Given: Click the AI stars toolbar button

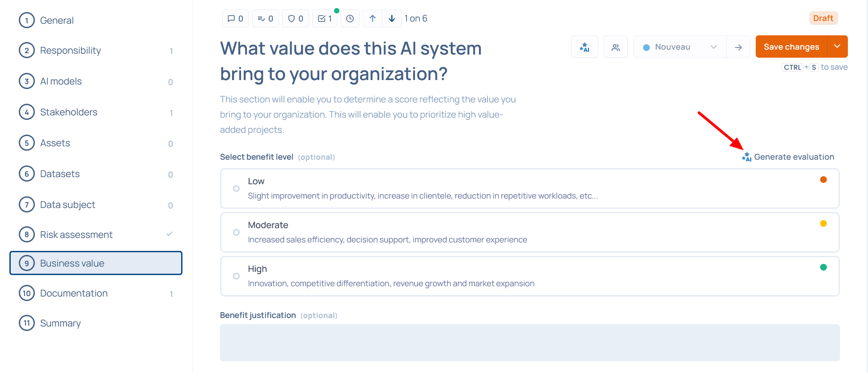Looking at the screenshot, I should tap(584, 47).
